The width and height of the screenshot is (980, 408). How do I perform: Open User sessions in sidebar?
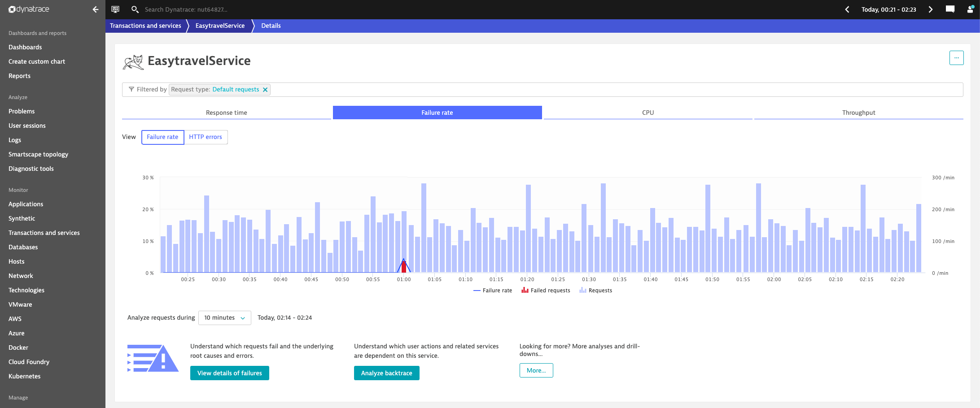tap(27, 126)
